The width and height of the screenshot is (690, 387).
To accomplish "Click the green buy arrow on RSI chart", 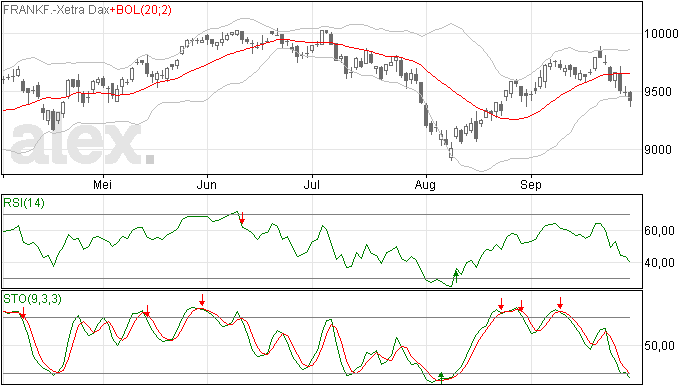I will [x=456, y=277].
